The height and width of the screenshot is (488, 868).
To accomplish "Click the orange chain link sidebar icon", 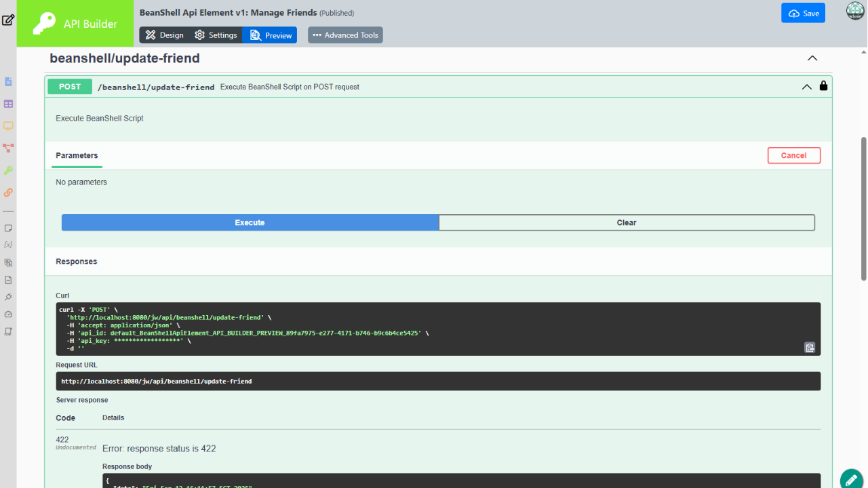I will 8,192.
